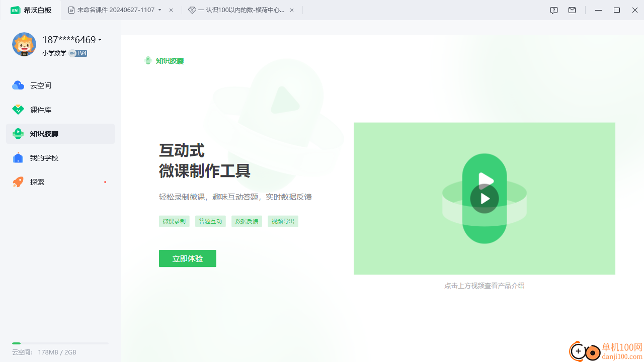Click the 希沃白板 EN logo icon
Viewport: 644px width, 362px height.
15,10
